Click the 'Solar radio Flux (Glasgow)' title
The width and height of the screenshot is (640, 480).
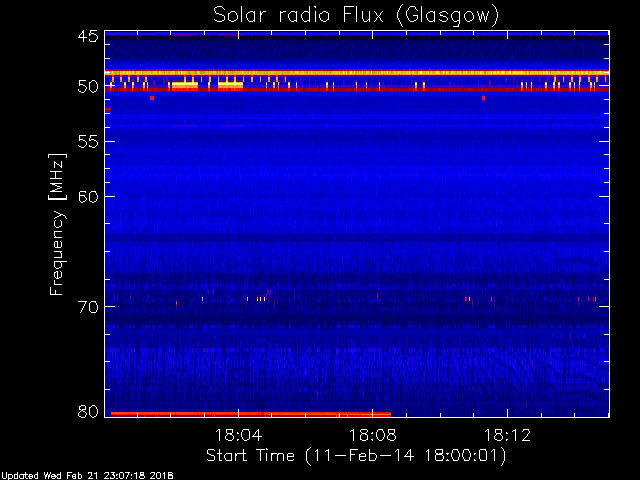point(356,16)
